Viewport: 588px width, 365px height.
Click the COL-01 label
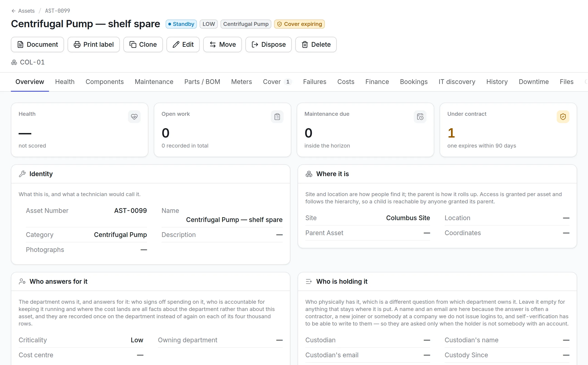(x=32, y=62)
